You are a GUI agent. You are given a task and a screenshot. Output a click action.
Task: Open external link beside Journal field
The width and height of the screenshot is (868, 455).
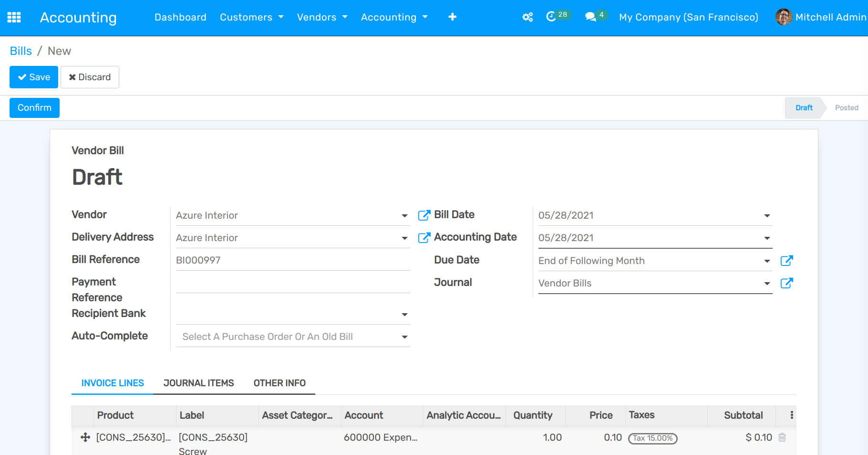(x=786, y=283)
